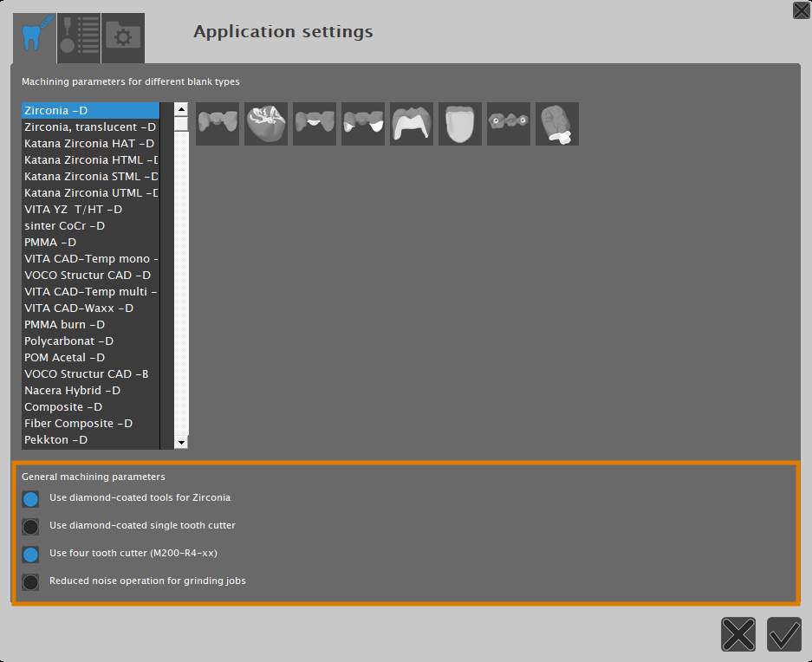Select the molar crown with fissures icon
Viewport: 812px width, 662px height.
pyautogui.click(x=266, y=124)
